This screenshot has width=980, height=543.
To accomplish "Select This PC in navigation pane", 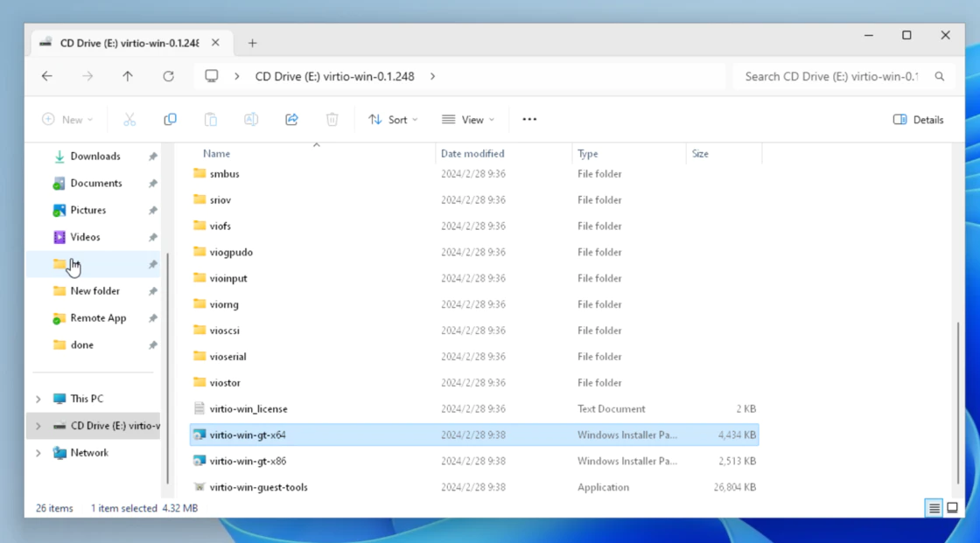I will pyautogui.click(x=87, y=399).
